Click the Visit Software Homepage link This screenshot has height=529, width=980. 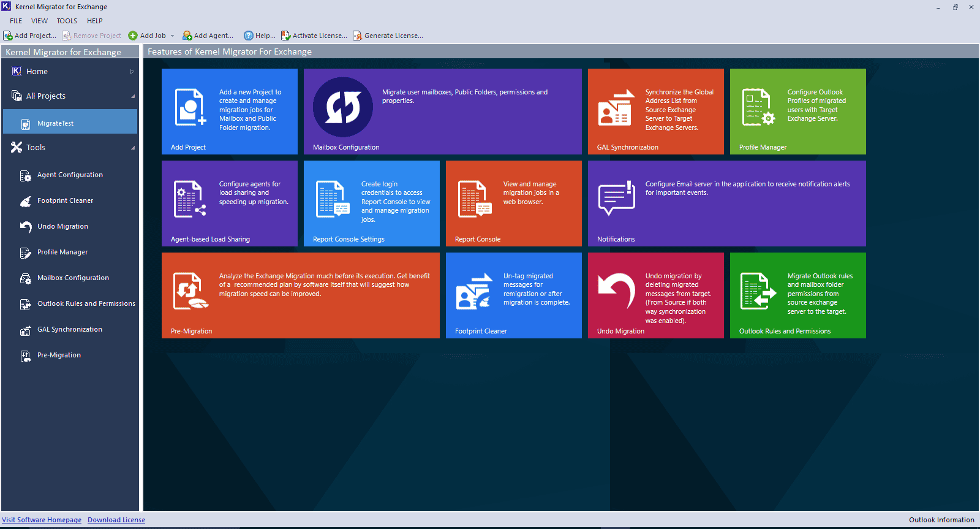point(42,520)
